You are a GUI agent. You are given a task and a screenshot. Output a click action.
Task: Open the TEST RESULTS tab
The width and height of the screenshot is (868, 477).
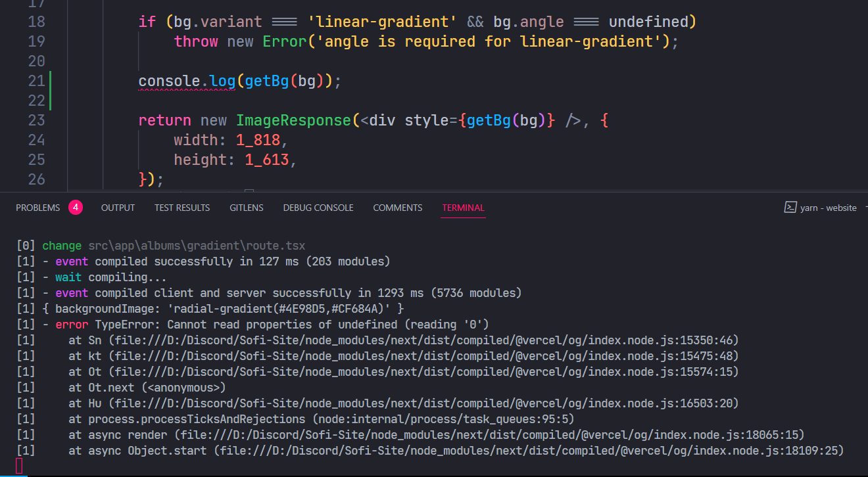tap(182, 208)
